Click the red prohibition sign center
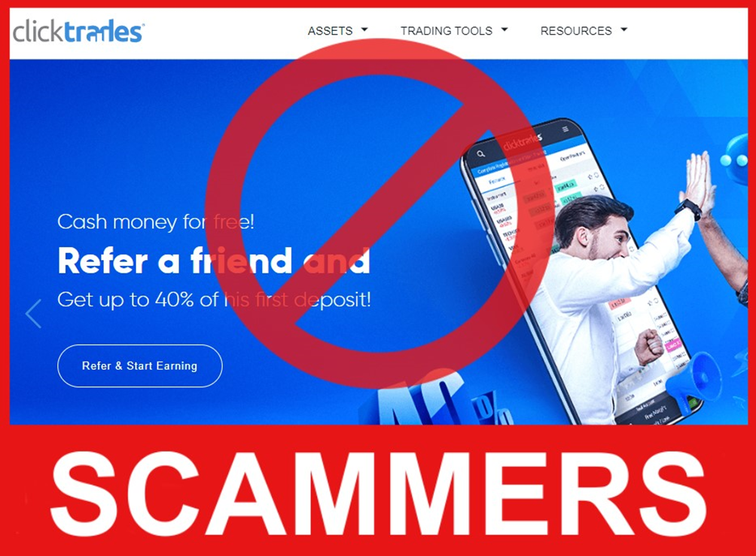 point(379,212)
